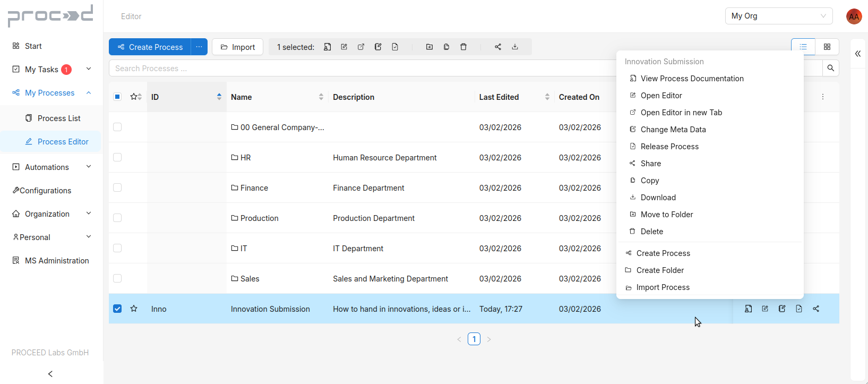
Task: Click the search magnifier button
Action: click(x=831, y=68)
